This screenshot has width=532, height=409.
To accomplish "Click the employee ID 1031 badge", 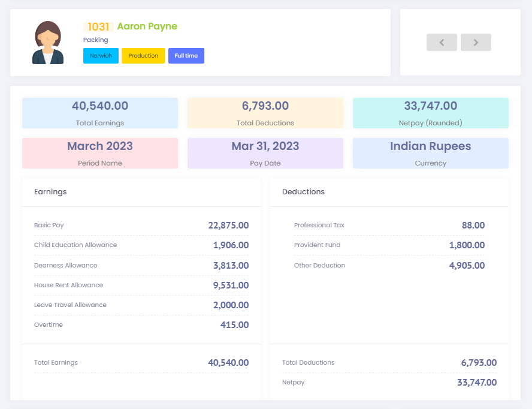I will pos(98,26).
